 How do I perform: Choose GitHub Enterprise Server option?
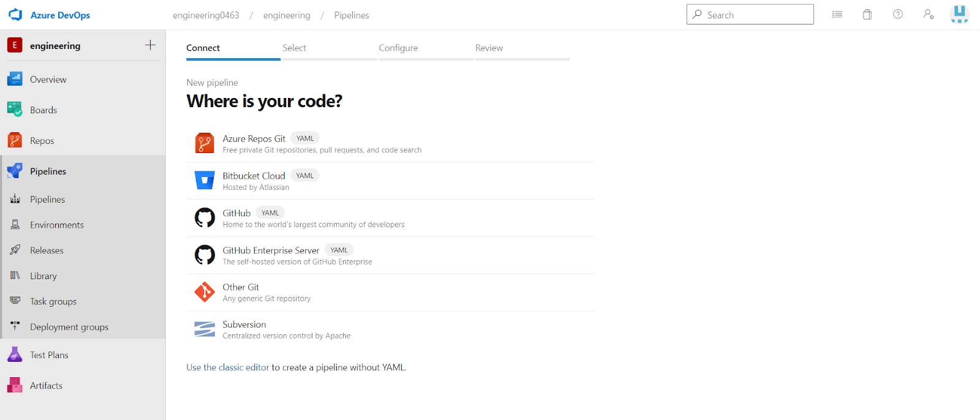pos(390,255)
